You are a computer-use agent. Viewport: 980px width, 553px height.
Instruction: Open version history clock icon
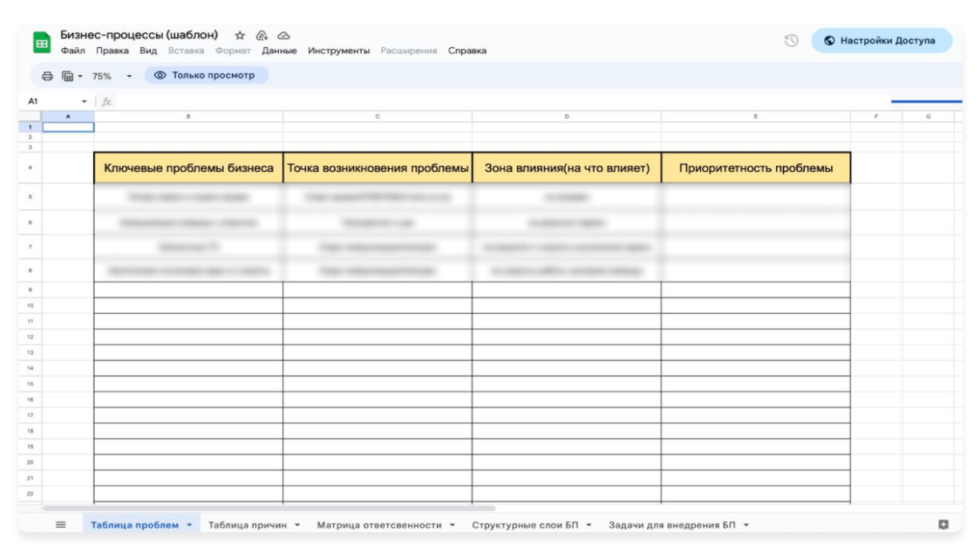pos(792,41)
